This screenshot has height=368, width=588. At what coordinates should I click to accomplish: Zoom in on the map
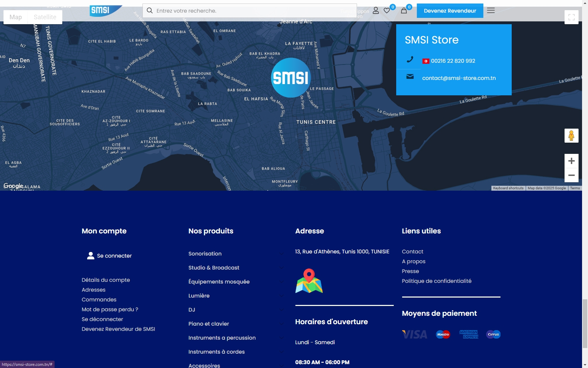click(x=571, y=161)
